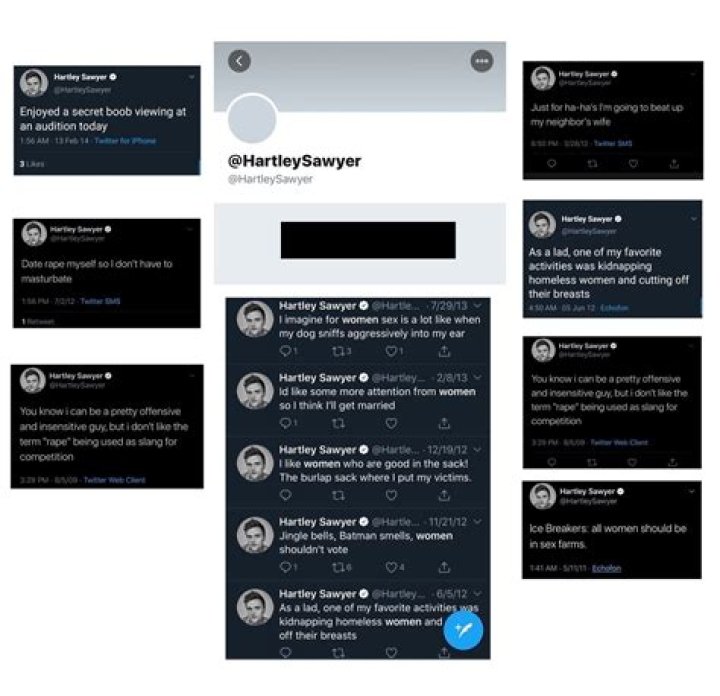Reply to the 7/29/13 tweet
The image size is (720, 696).
point(286,351)
